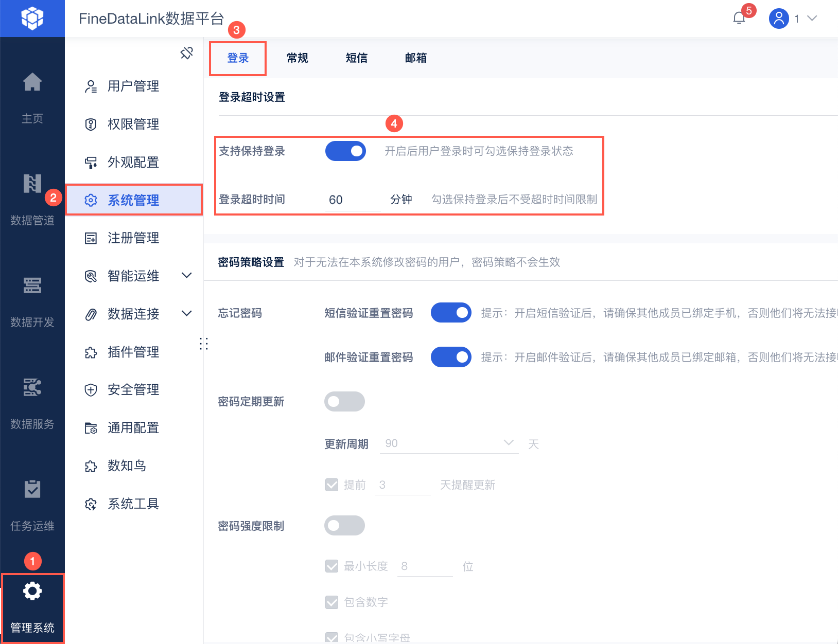This screenshot has height=644, width=838.
Task: Click the 系统工具 gear-wrench icon
Action: 91,504
